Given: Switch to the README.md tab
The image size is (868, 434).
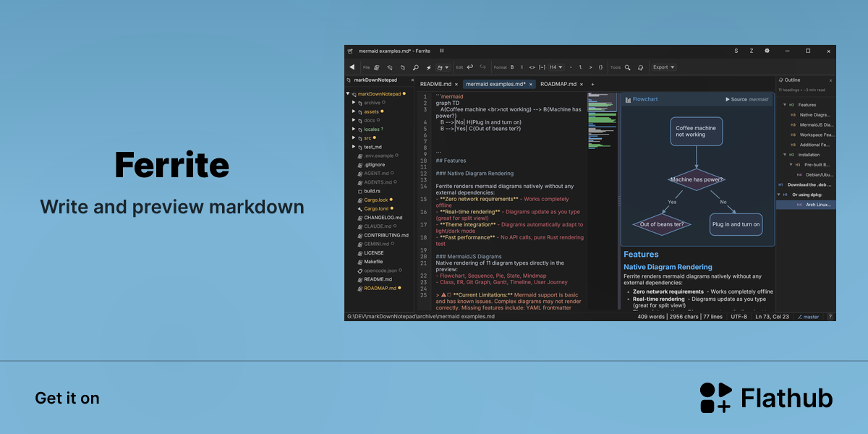Looking at the screenshot, I should point(435,84).
